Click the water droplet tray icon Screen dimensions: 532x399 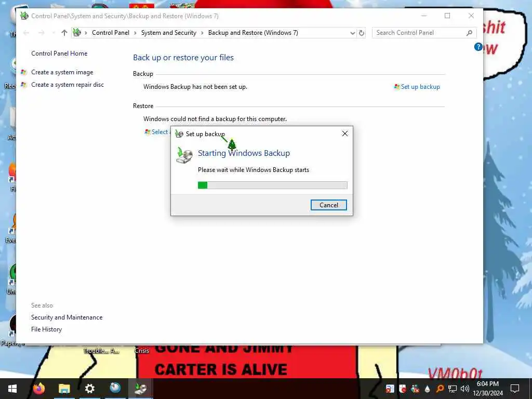[x=428, y=389]
